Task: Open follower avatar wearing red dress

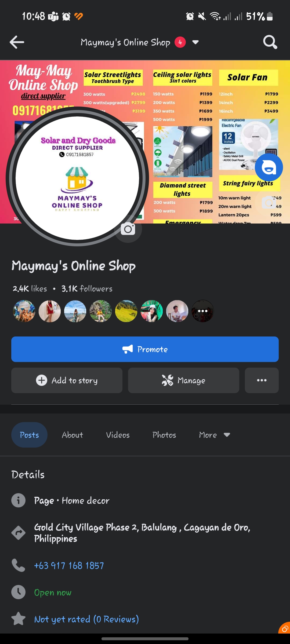Action: pyautogui.click(x=50, y=311)
